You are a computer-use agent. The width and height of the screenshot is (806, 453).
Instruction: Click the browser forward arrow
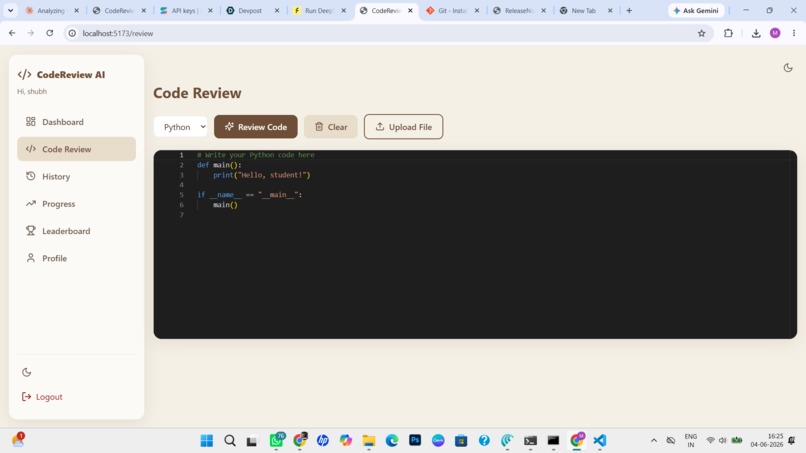click(31, 33)
